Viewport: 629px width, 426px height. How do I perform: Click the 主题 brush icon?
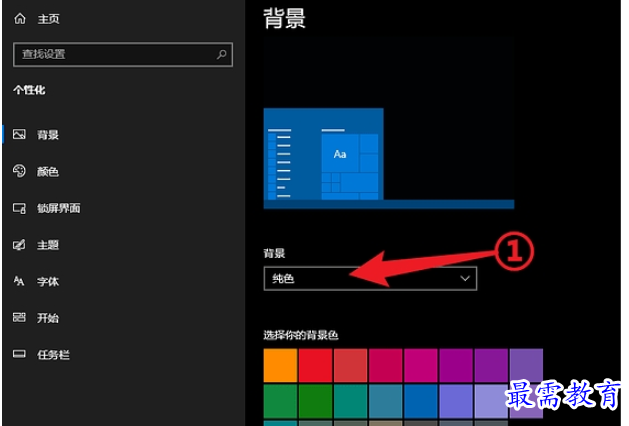pos(19,244)
